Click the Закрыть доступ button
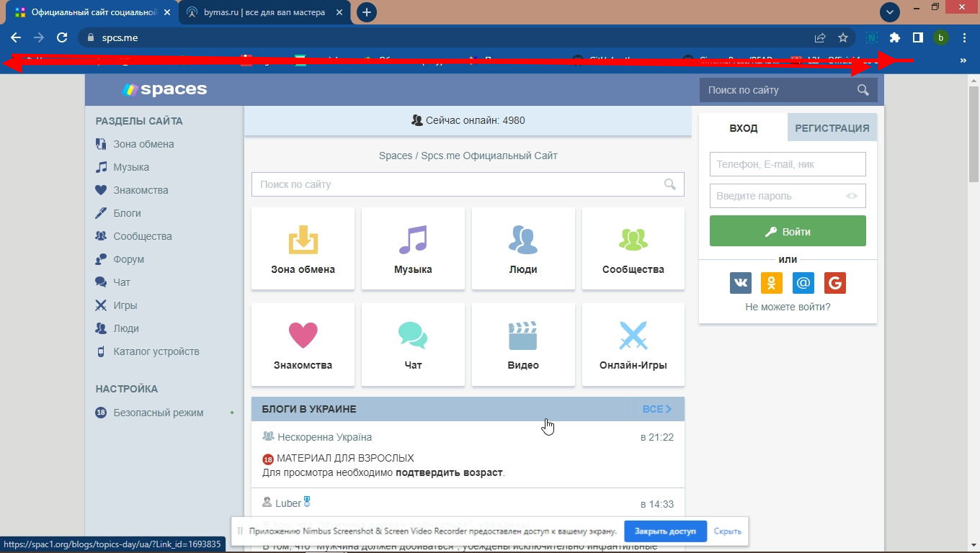The width and height of the screenshot is (980, 553). click(x=665, y=531)
